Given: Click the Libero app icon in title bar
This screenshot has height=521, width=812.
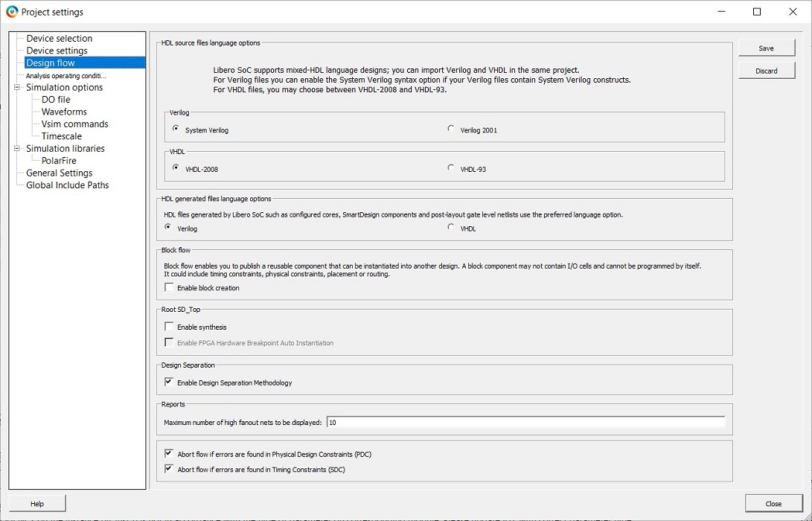Looking at the screenshot, I should coord(11,12).
